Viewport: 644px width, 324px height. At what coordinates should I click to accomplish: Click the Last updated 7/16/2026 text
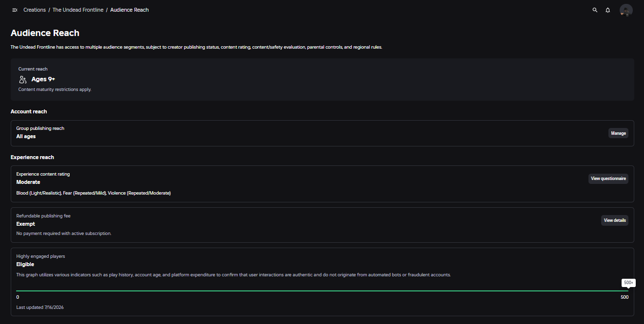click(x=40, y=307)
